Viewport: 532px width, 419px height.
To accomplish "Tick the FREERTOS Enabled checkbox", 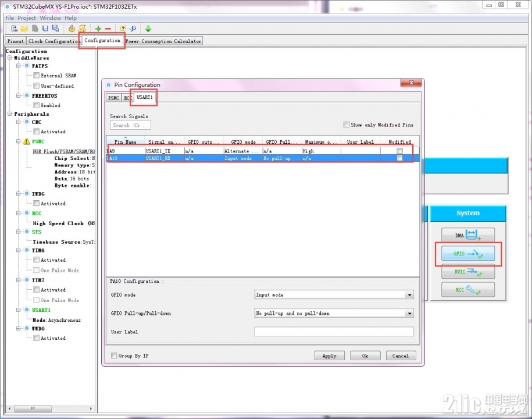I will tap(36, 105).
